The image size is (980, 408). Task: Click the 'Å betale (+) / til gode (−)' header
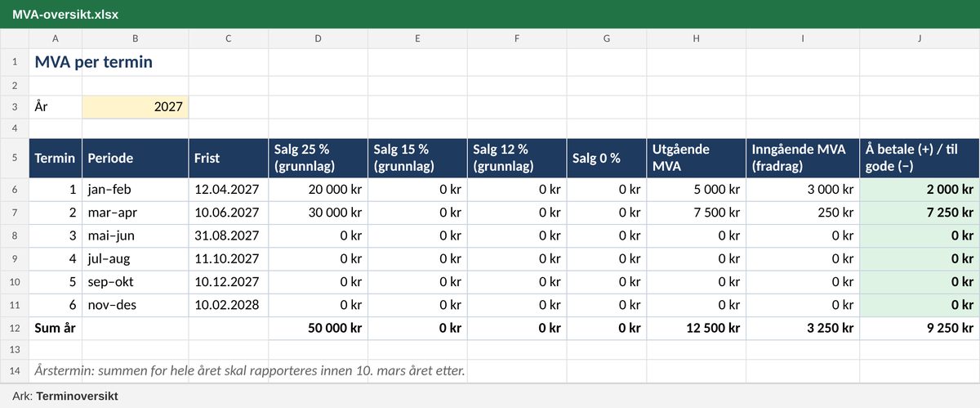(x=920, y=158)
